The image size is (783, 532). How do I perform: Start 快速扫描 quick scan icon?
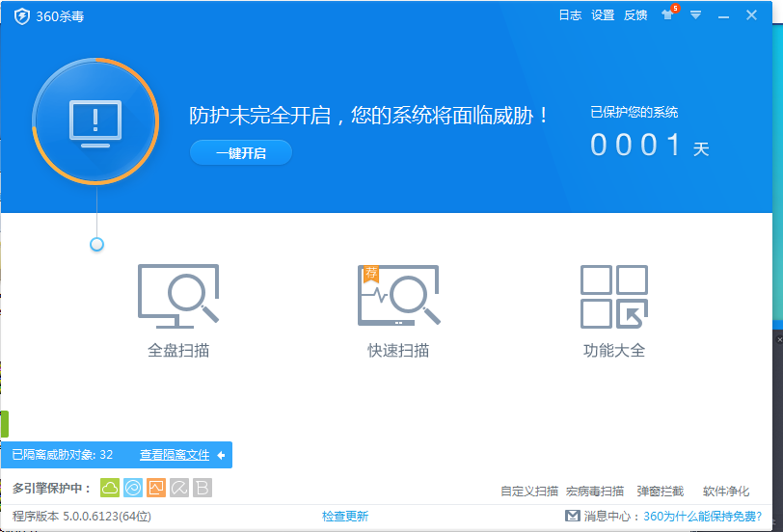398,296
